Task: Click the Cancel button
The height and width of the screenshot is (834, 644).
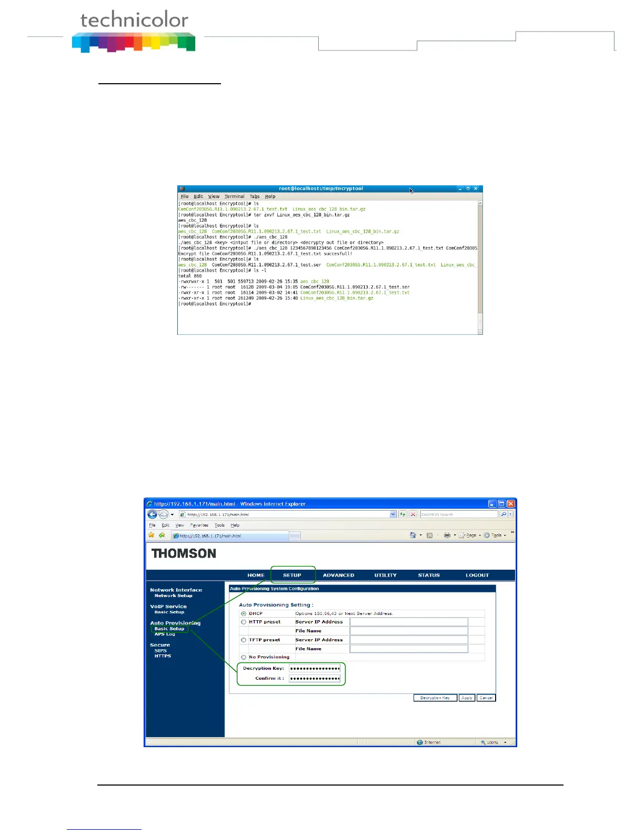Action: [486, 698]
